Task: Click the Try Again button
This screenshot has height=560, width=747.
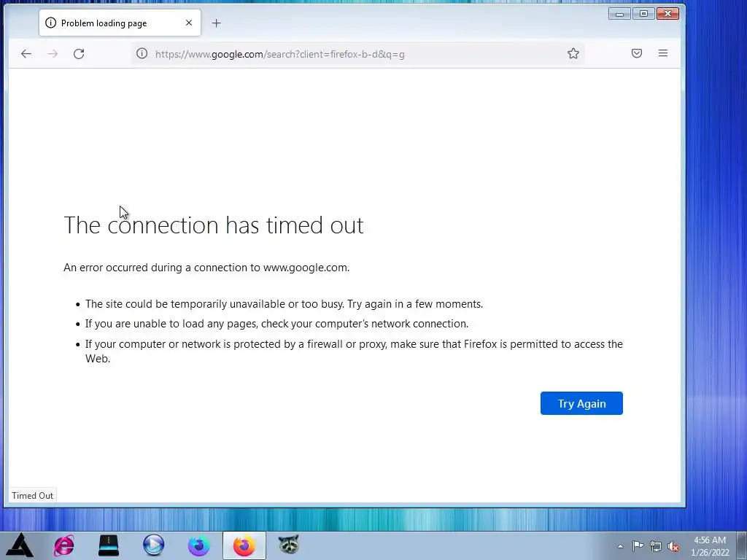Action: coord(581,403)
